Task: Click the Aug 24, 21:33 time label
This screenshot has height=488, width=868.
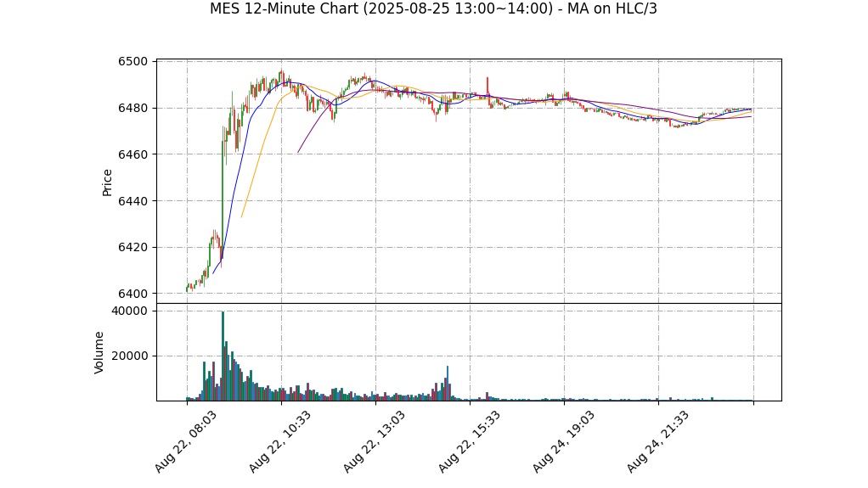Action: click(x=657, y=441)
